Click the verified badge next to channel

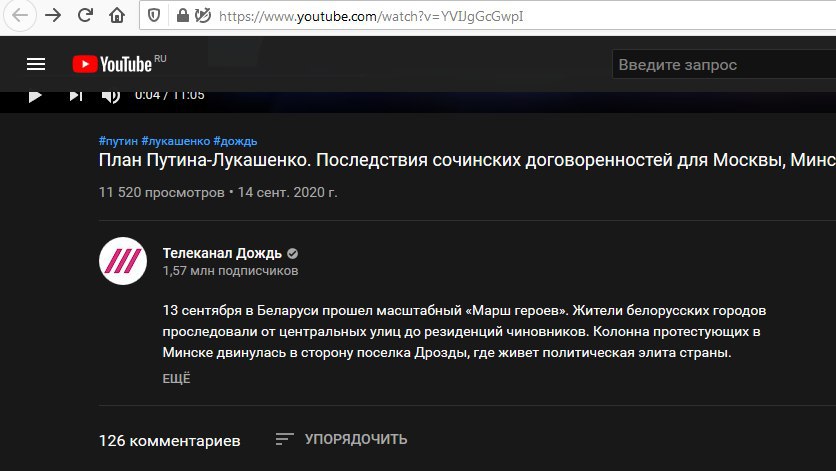pyautogui.click(x=292, y=253)
